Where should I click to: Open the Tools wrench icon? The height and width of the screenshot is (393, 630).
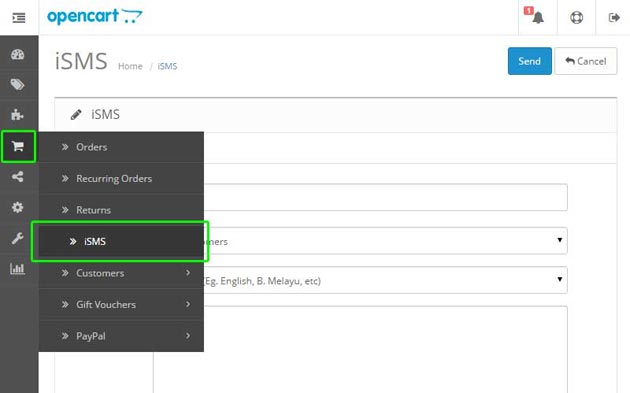tap(18, 238)
